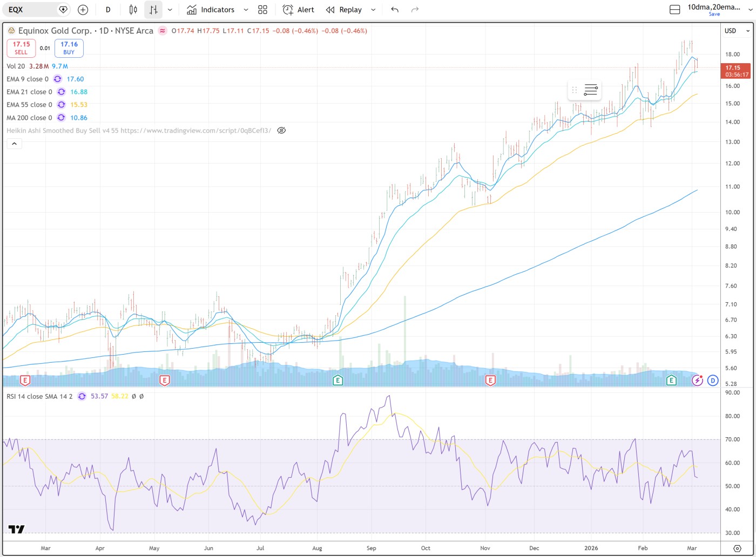Show the hidden Heikin Ashi indicator

(281, 131)
